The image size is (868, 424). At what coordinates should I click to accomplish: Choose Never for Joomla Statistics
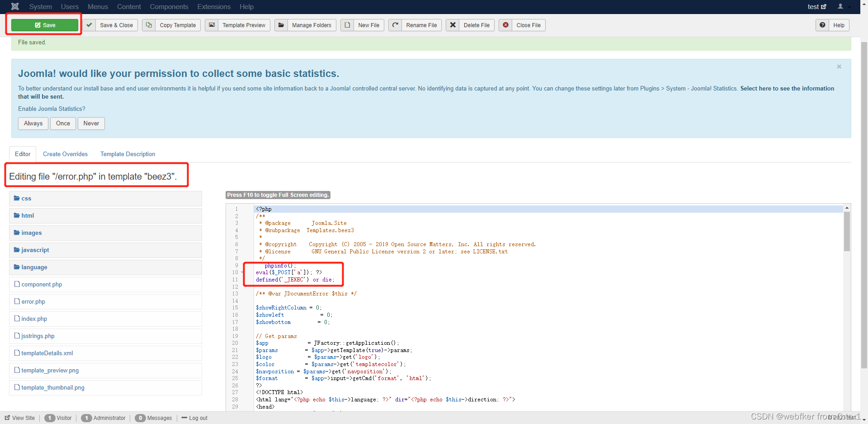coord(91,124)
